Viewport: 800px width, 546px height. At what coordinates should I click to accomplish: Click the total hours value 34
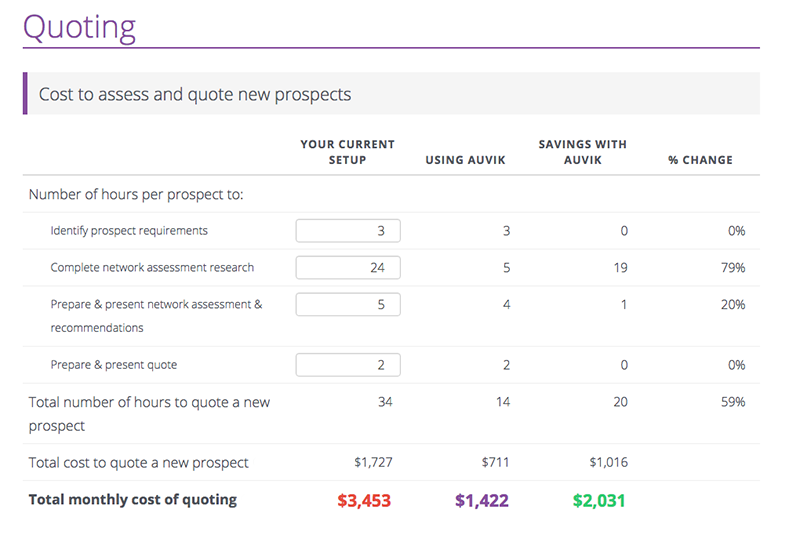coord(385,402)
